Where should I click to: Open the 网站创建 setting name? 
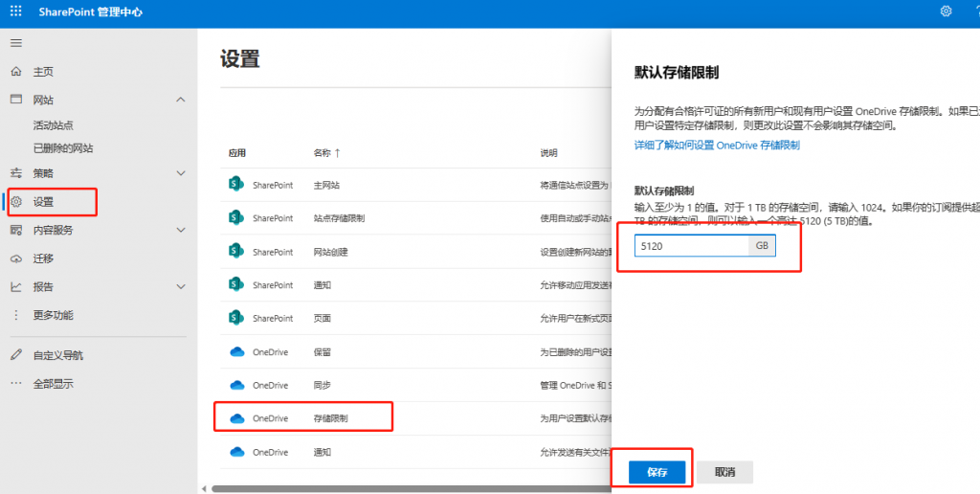tap(330, 252)
